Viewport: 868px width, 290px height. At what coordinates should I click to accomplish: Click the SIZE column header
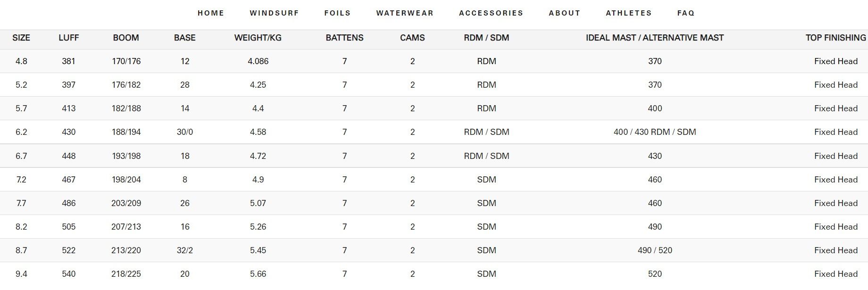click(x=21, y=38)
